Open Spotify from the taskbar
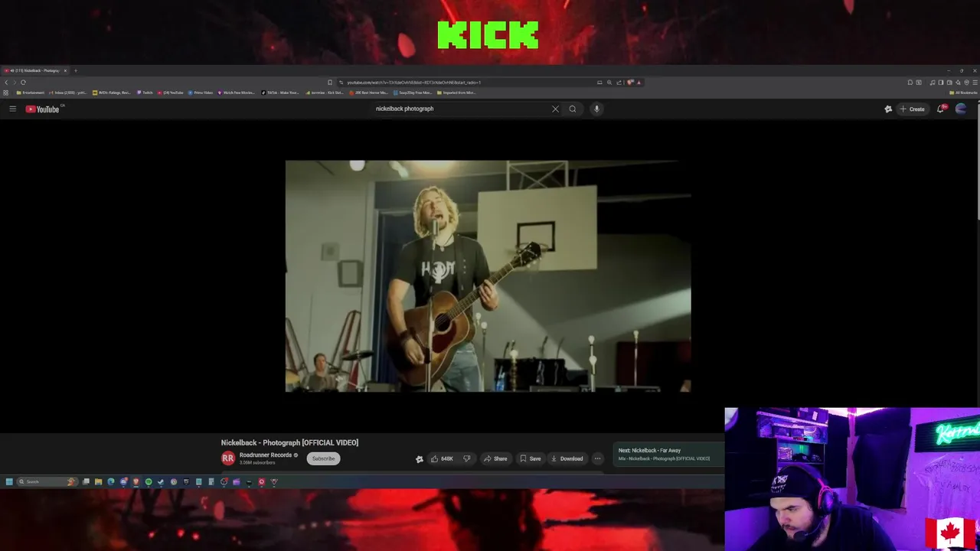The width and height of the screenshot is (980, 551). click(x=149, y=481)
